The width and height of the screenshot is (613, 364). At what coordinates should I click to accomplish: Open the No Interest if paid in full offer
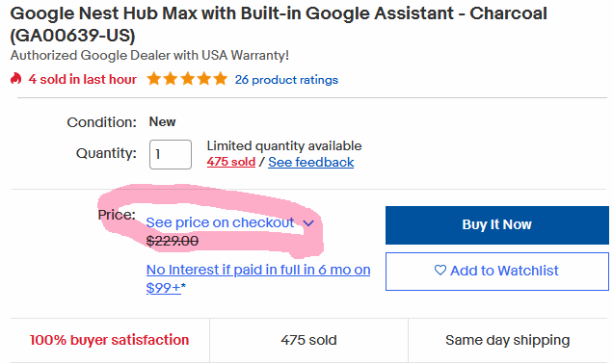point(258,278)
